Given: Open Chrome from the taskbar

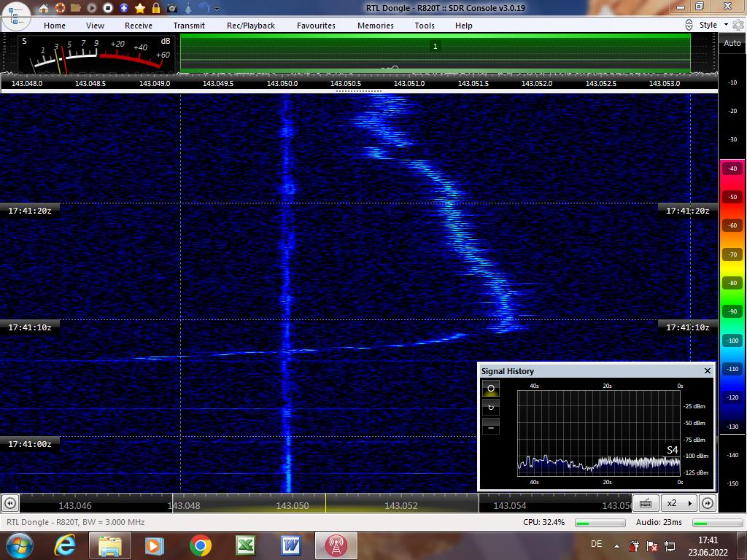Looking at the screenshot, I should coord(200,545).
